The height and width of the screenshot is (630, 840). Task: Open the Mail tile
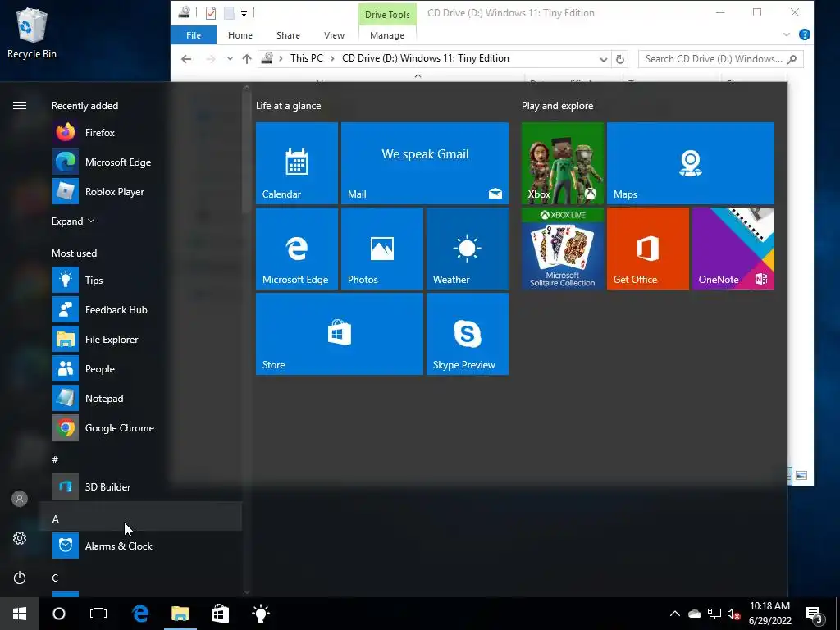[425, 163]
